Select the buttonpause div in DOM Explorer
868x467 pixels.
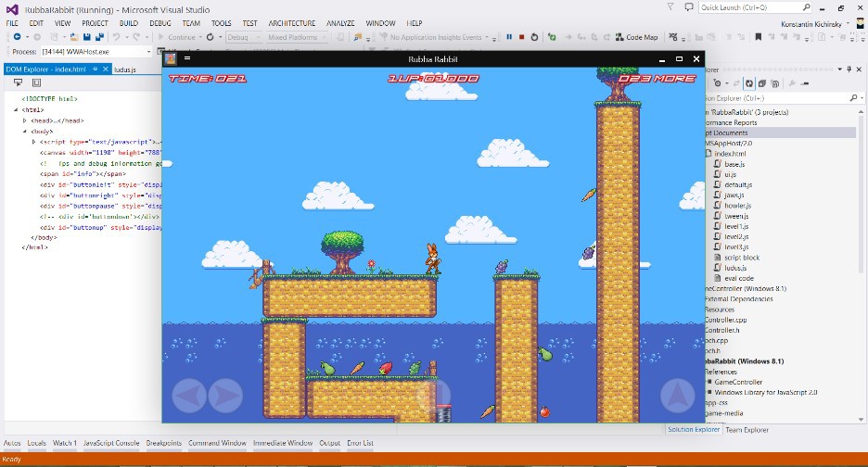[x=100, y=206]
